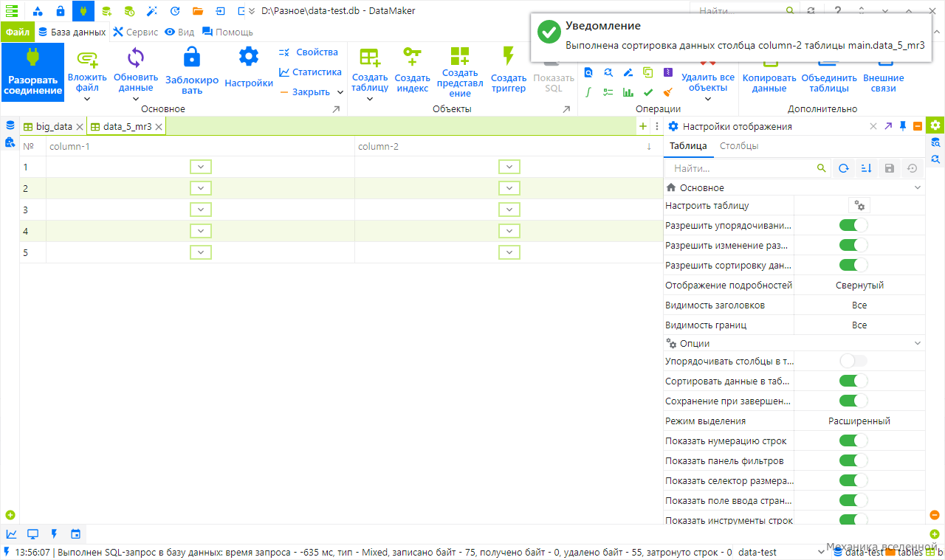Switch to the Сервис ribbon tab
Image resolution: width=945 pixels, height=560 pixels.
click(x=135, y=32)
